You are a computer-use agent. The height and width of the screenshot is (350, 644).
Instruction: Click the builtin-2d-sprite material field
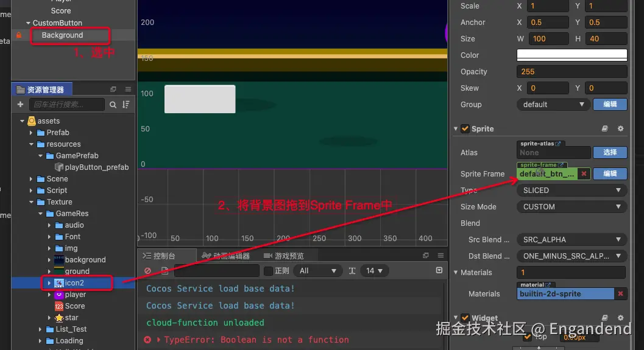(x=565, y=294)
